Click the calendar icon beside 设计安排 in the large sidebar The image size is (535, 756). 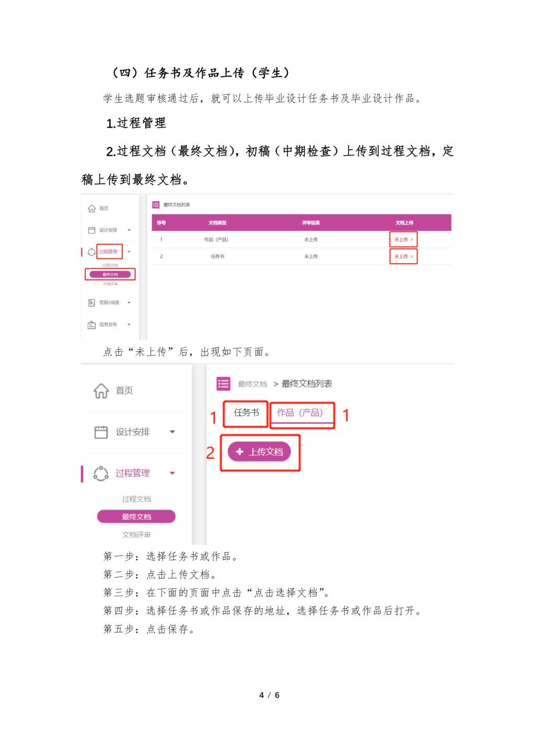(x=101, y=432)
